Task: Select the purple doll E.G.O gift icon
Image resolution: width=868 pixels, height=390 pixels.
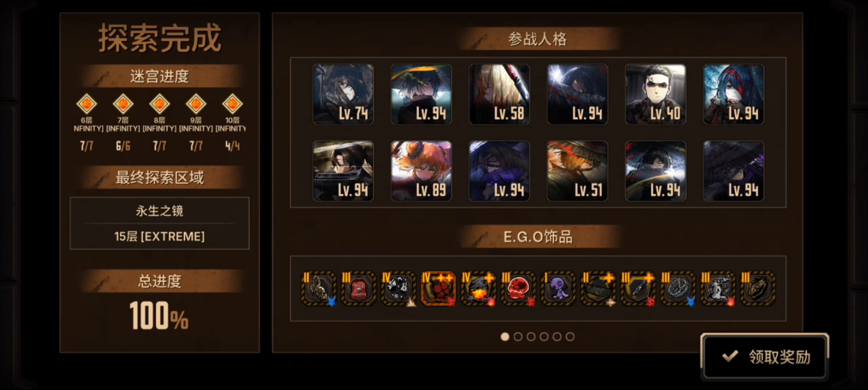Action: 558,289
